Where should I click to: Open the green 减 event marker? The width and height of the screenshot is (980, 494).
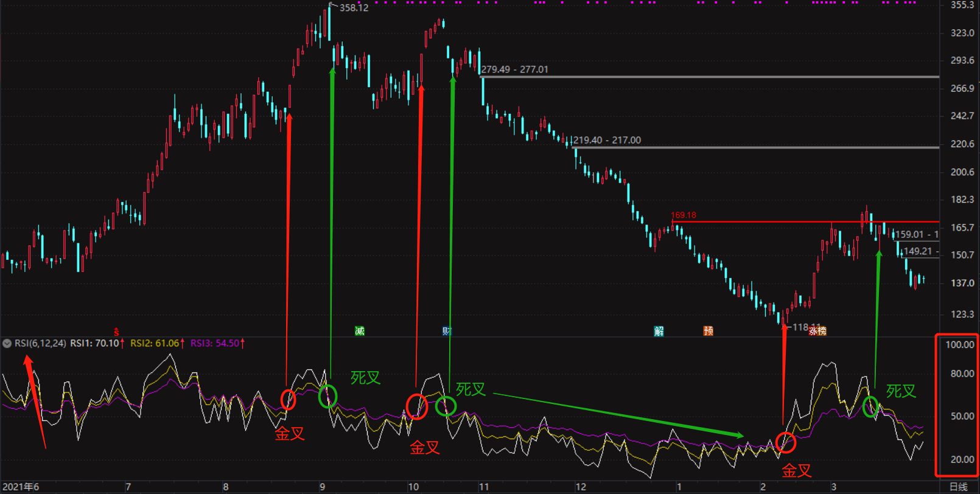pos(360,331)
